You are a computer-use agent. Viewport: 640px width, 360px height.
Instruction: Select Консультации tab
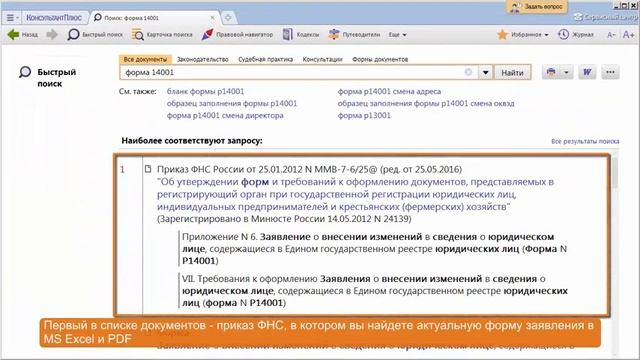322,59
